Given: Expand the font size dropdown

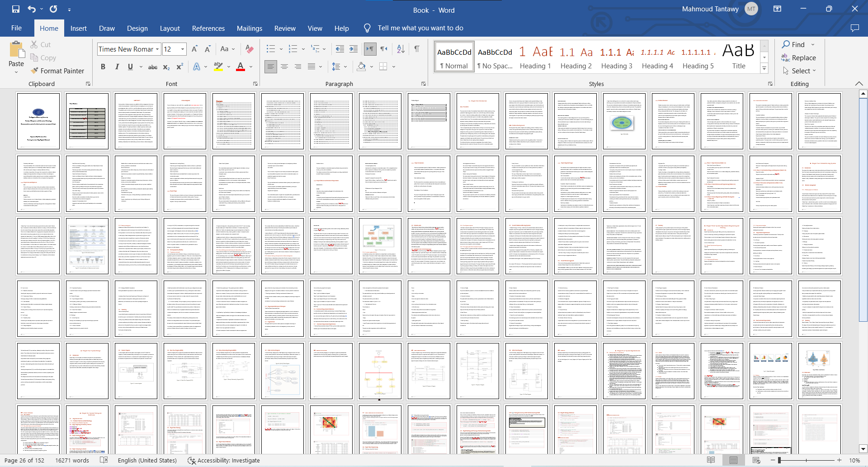Looking at the screenshot, I should (183, 49).
